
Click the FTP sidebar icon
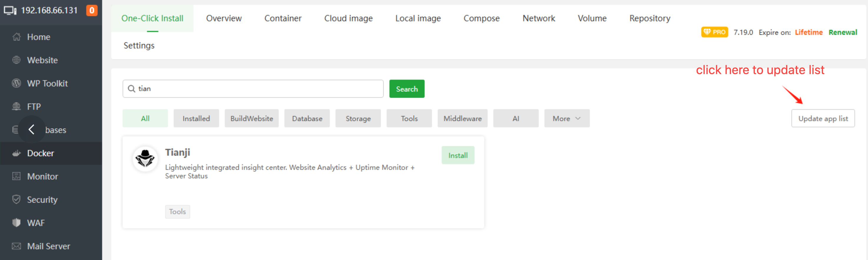point(16,107)
